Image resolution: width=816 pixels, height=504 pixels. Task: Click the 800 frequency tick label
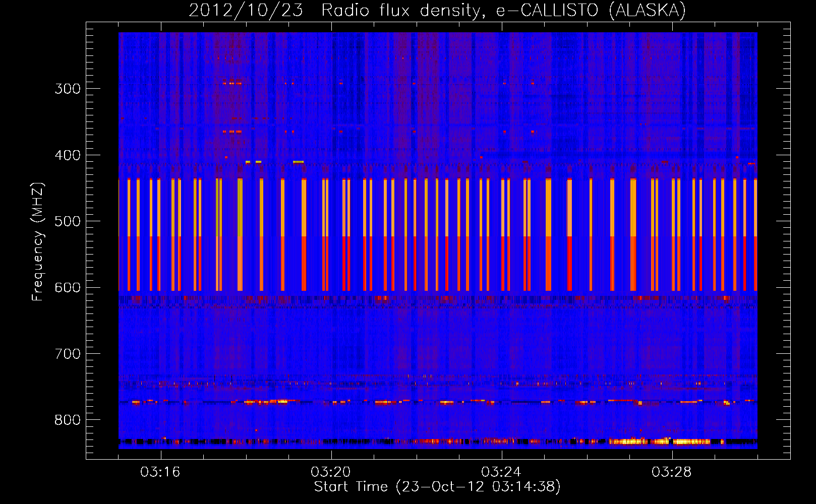coord(68,420)
